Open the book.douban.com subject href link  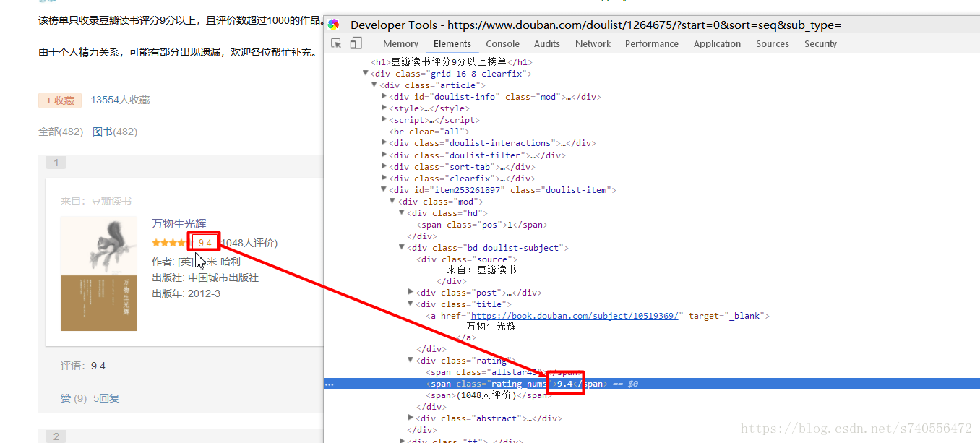point(575,316)
